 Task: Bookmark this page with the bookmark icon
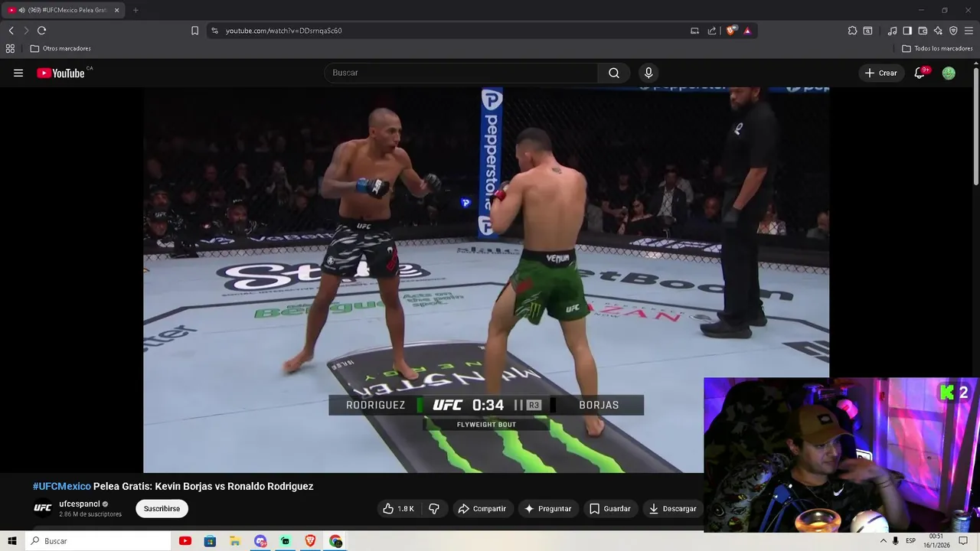[x=194, y=31]
